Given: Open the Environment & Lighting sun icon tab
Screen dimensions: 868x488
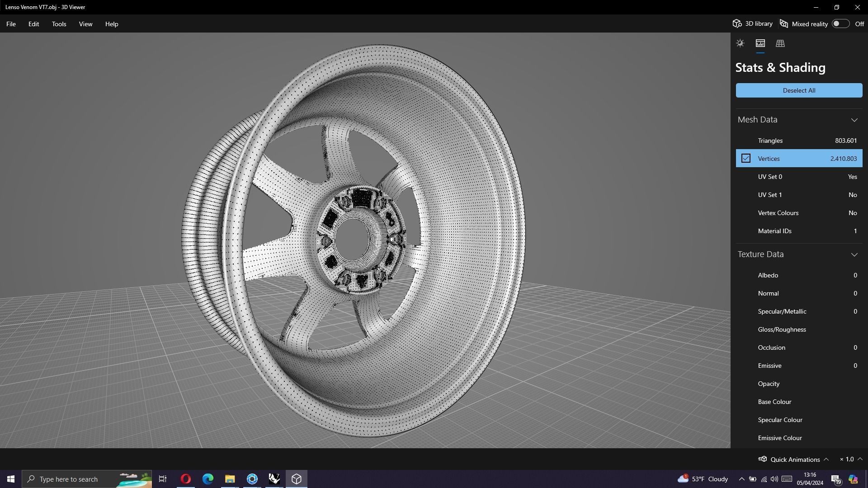Looking at the screenshot, I should click(740, 43).
